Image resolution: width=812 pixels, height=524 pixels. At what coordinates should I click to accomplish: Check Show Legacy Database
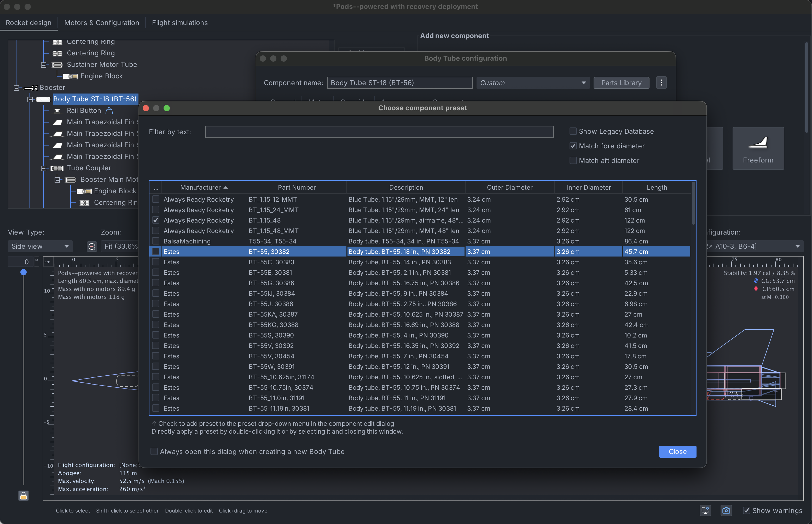click(573, 131)
